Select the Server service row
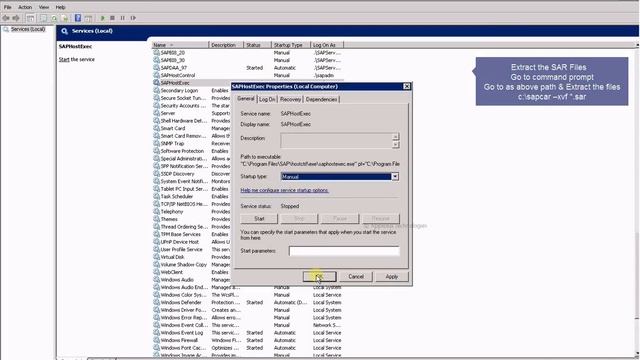Screen dimensions: 640x360 (191, 113)
